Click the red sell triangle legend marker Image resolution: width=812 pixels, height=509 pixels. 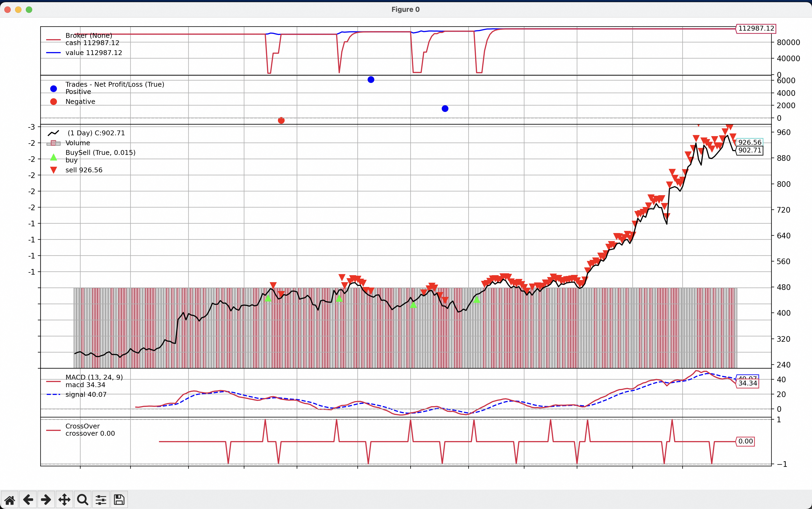click(53, 170)
